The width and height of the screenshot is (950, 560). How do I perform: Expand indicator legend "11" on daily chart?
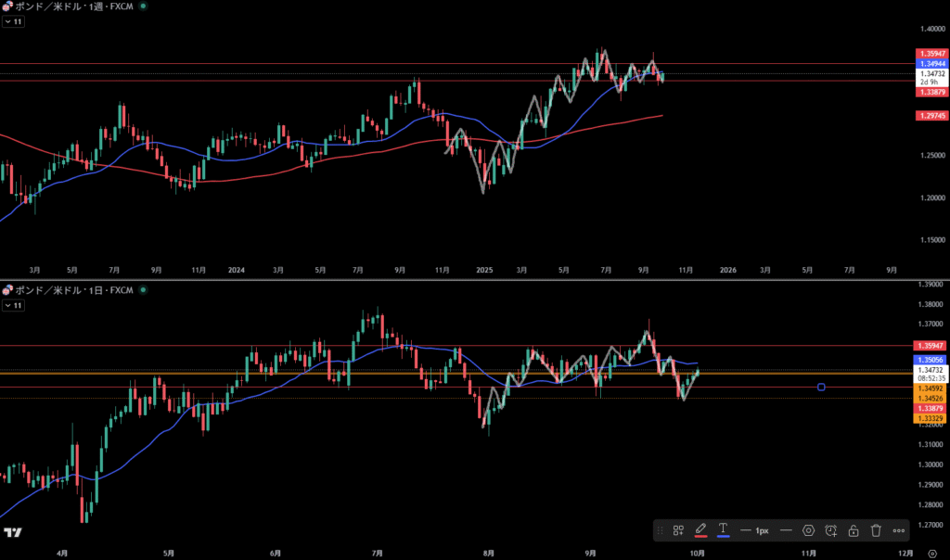click(x=12, y=304)
